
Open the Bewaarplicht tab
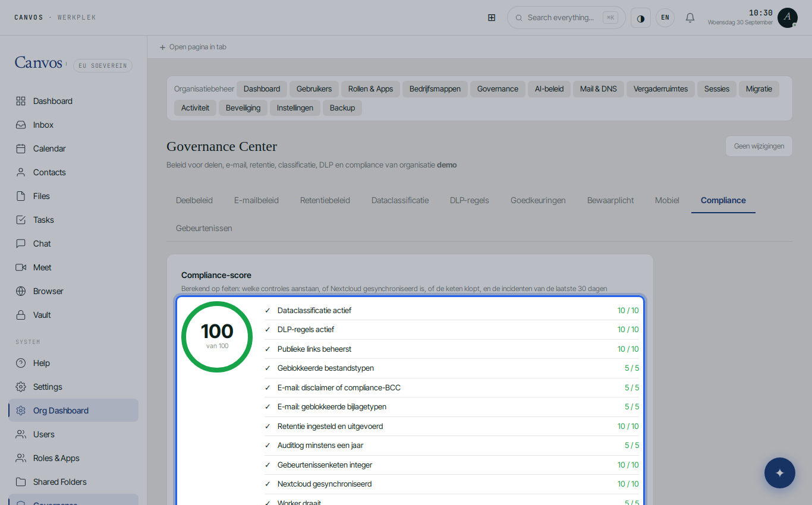pyautogui.click(x=610, y=200)
